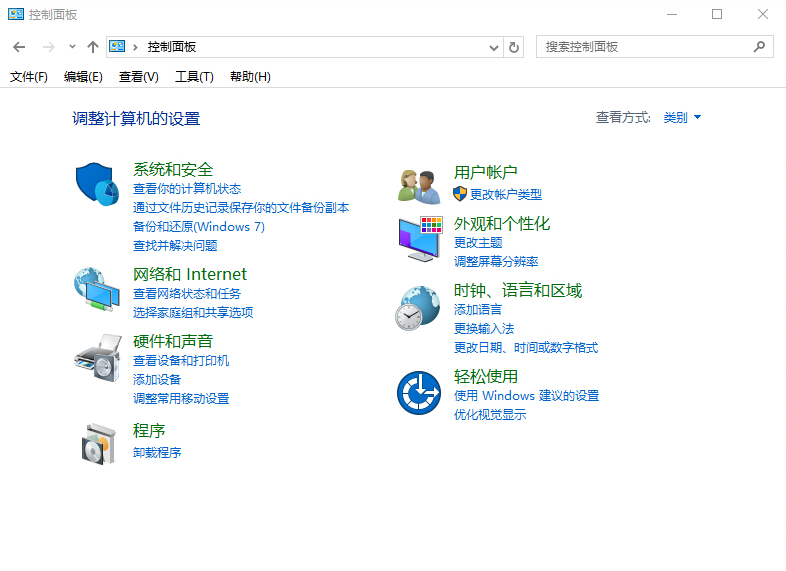Image resolution: width=786 pixels, height=571 pixels.
Task: Click 查看你的计算机状态 link
Action: 187,188
